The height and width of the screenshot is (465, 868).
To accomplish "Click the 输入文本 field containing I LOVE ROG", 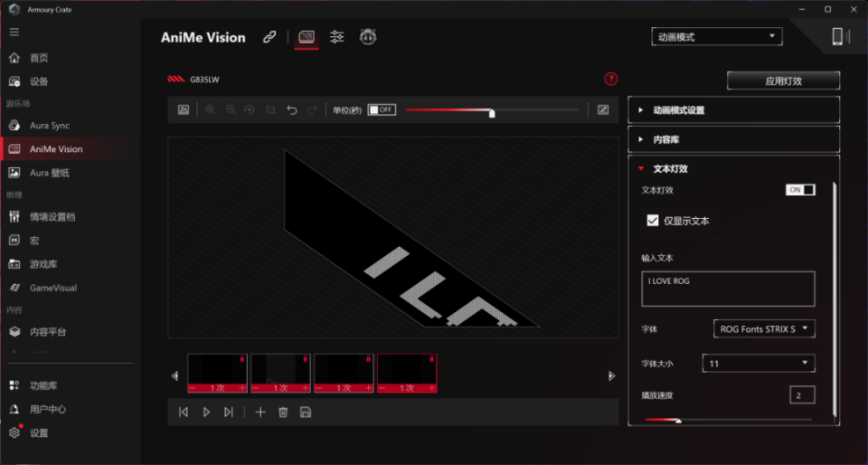I will point(728,289).
